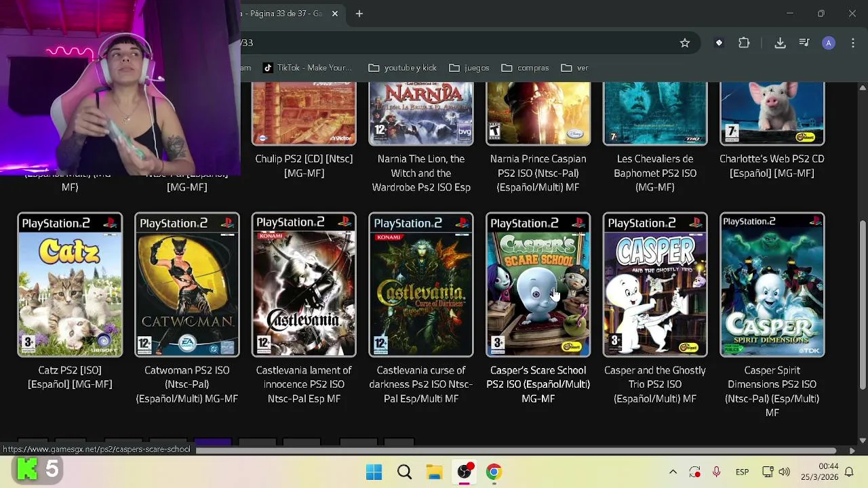The height and width of the screenshot is (488, 868).
Task: Click Casper's Scare School PS2 ISO title
Action: point(538,384)
